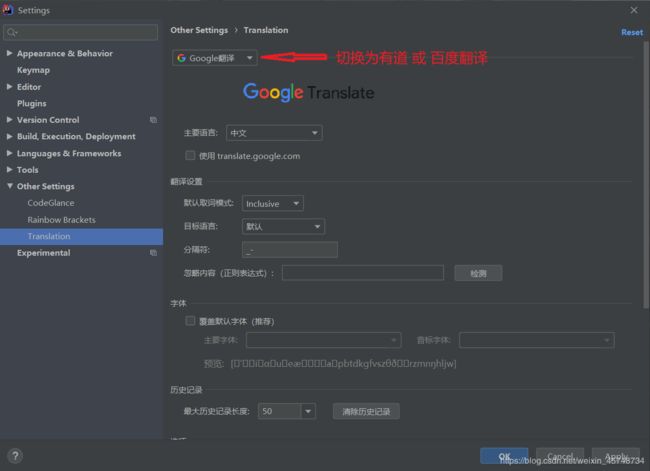This screenshot has height=471, width=650.
Task: Click the max history length field showing 50
Action: pos(279,411)
